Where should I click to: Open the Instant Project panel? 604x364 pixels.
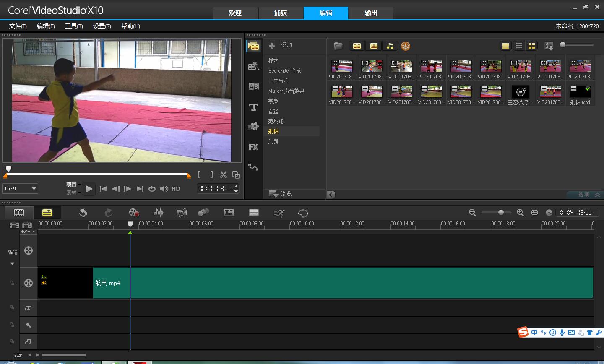[253, 66]
